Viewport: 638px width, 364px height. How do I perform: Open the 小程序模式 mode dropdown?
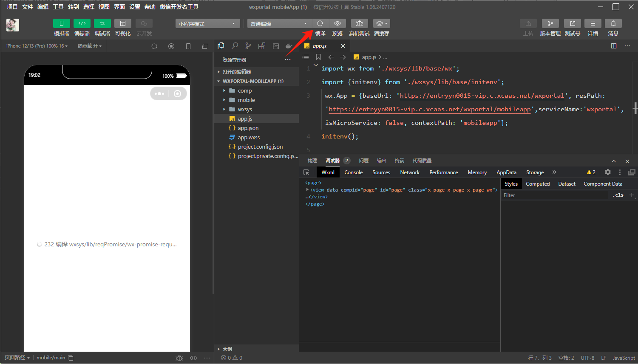207,24
